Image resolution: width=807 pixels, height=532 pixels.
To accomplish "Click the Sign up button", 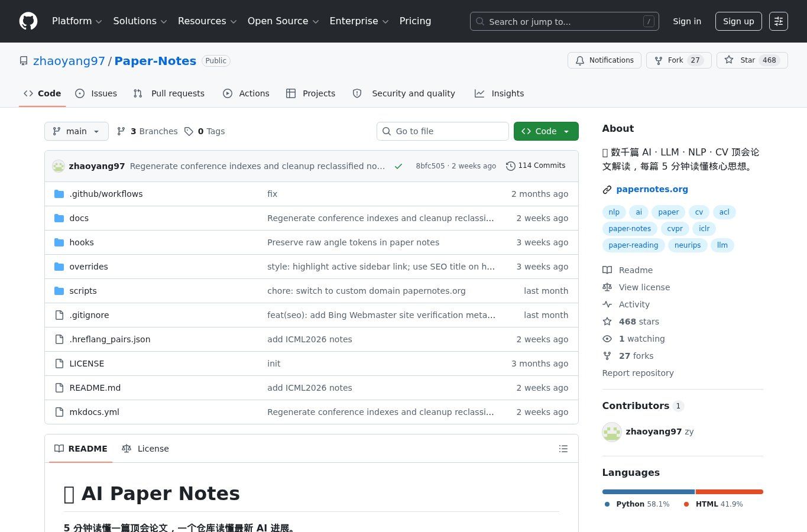I will click(738, 21).
